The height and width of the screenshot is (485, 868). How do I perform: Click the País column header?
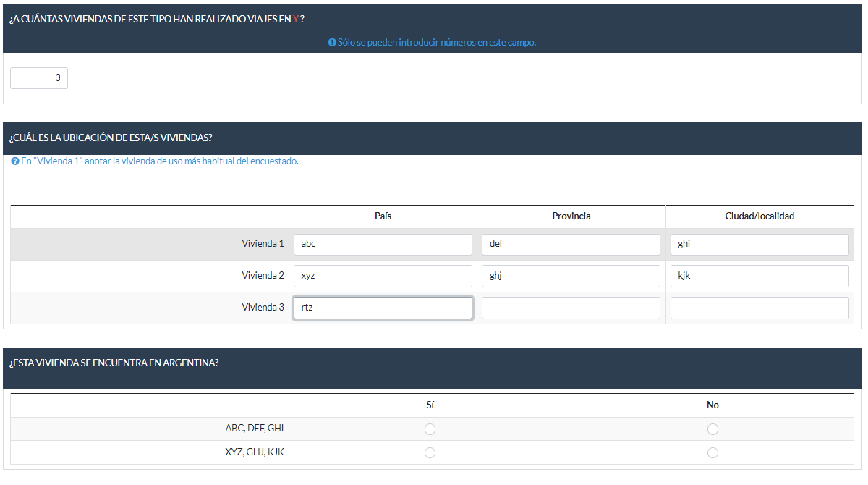click(x=383, y=216)
